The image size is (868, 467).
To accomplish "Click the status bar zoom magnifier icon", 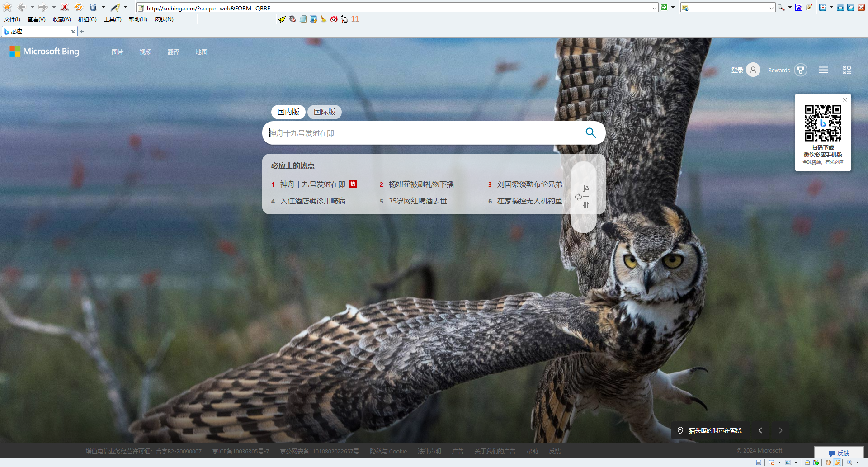I will pyautogui.click(x=849, y=462).
